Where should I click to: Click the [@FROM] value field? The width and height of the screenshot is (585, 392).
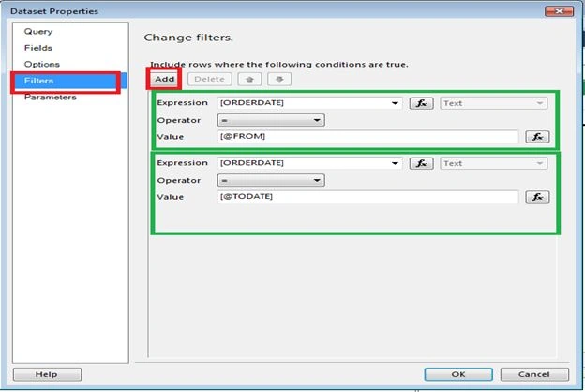[x=367, y=137]
